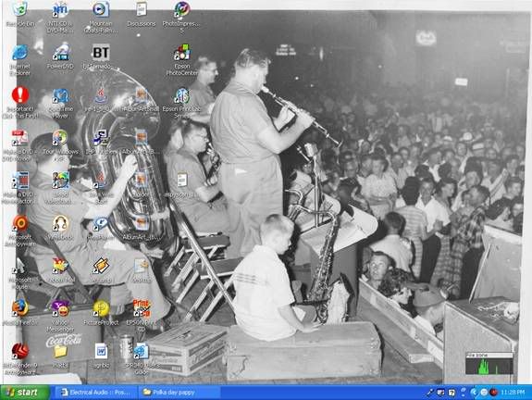The image size is (532, 400).
Task: Launch Mozilla Firefox from the desktop
Action: 20,308
